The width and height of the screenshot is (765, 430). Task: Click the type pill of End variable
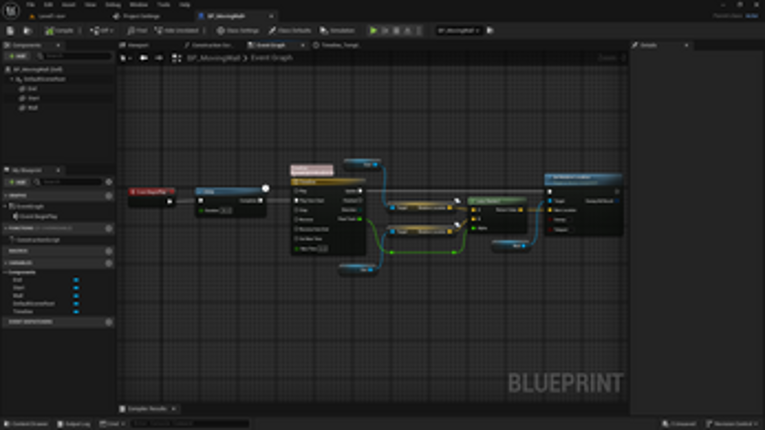click(76, 280)
